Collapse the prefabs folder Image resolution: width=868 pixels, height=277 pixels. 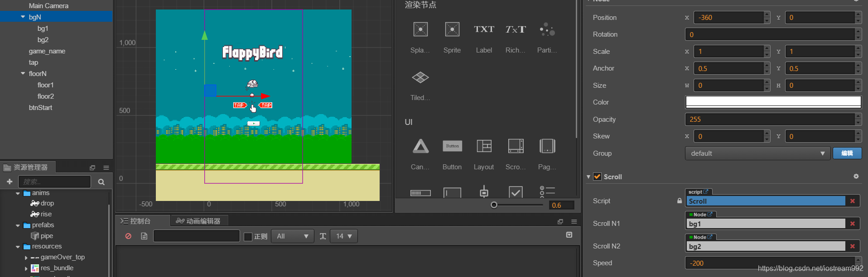tap(18, 225)
